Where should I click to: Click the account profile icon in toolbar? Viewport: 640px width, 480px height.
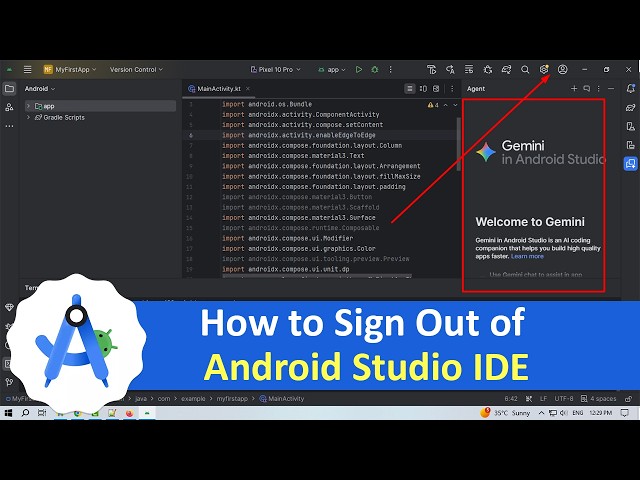[562, 69]
